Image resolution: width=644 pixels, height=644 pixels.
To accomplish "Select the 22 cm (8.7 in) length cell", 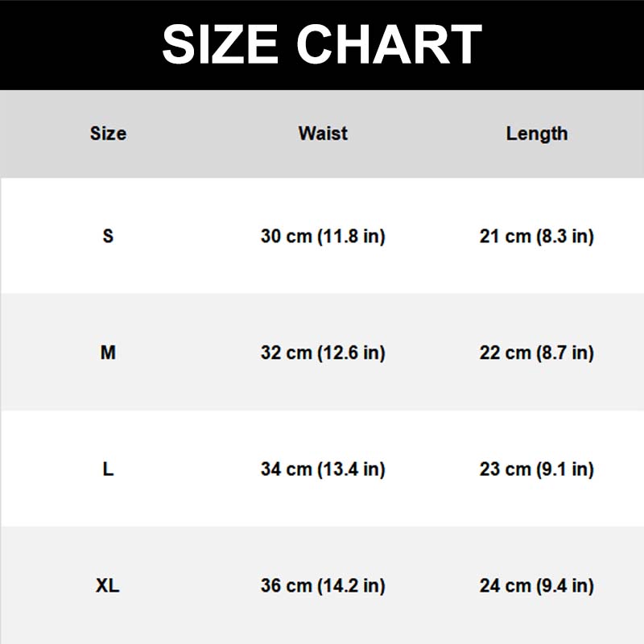I will 537,353.
